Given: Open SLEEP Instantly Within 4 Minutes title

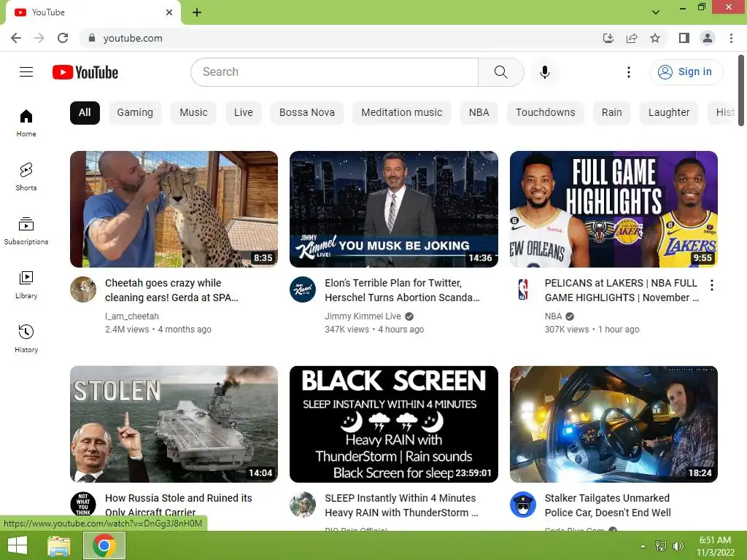Looking at the screenshot, I should [x=402, y=505].
